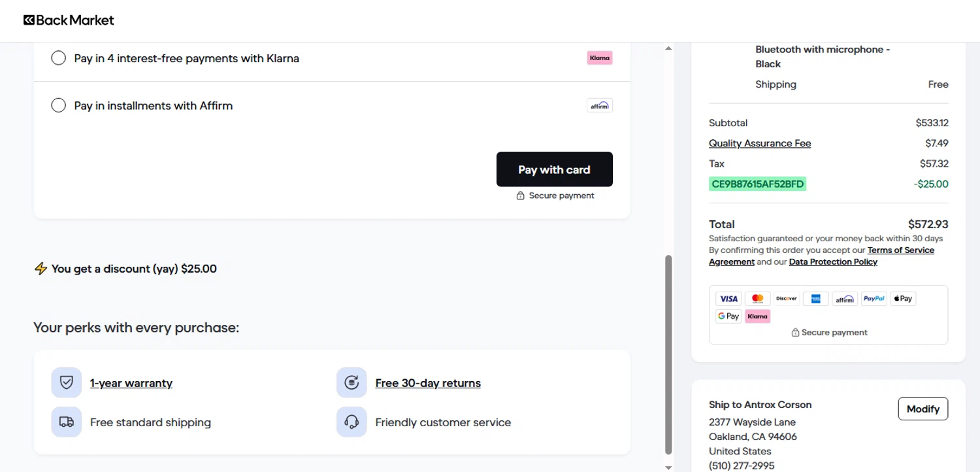
Task: Click the customer service headset icon
Action: pyautogui.click(x=351, y=422)
